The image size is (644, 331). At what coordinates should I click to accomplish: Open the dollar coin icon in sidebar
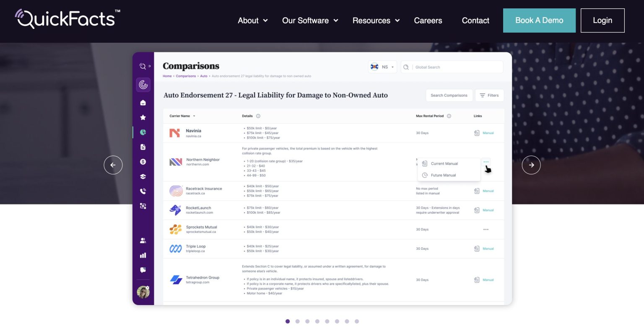pos(143,162)
